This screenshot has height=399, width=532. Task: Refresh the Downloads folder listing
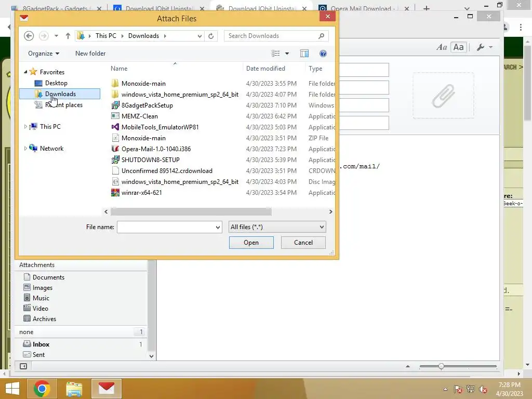click(x=211, y=36)
